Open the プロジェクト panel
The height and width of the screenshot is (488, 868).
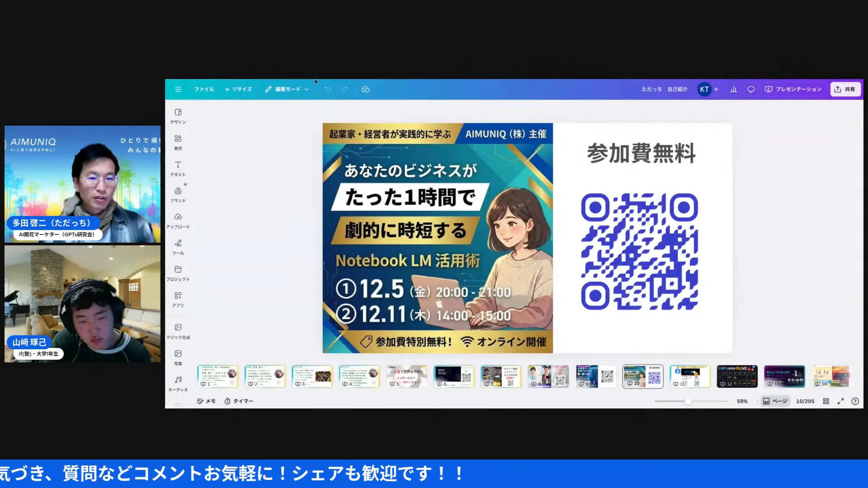[x=178, y=272]
